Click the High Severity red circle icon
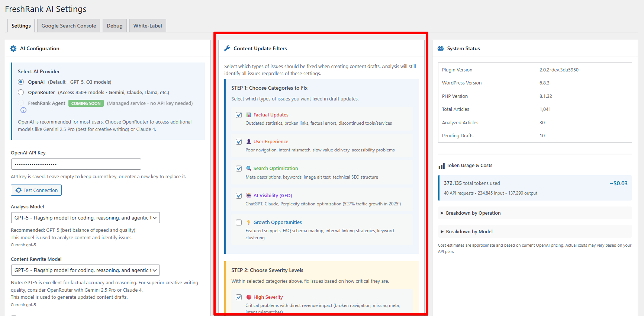Screen dimensions: 644x317 [x=249, y=297]
